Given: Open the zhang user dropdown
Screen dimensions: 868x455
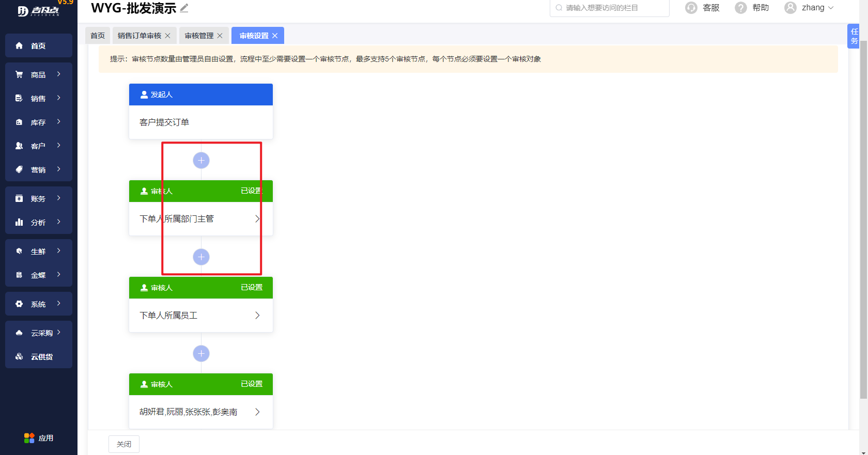Looking at the screenshot, I should 809,8.
